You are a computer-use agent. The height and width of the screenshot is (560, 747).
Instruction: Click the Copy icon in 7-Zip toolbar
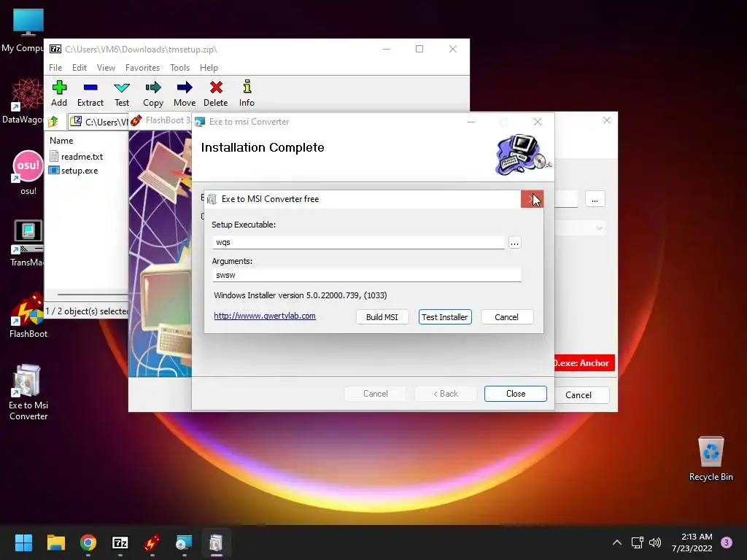tap(153, 93)
